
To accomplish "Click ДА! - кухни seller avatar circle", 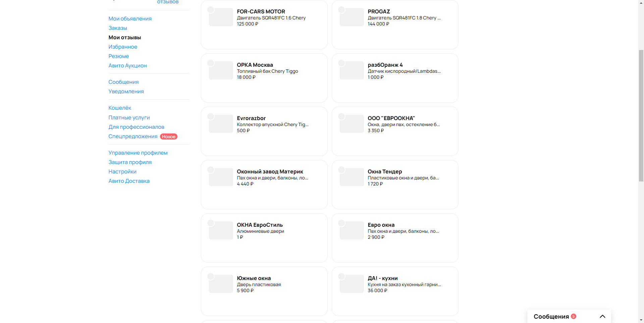I will [341, 276].
